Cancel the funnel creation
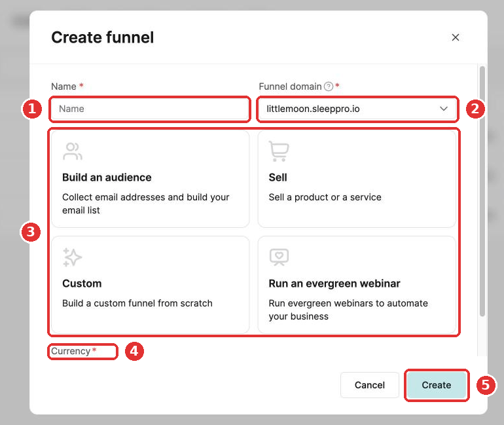The image size is (504, 425). 370,385
